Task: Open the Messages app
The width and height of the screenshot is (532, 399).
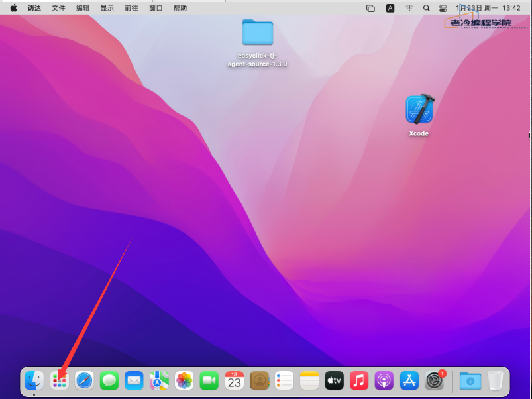Action: tap(109, 380)
